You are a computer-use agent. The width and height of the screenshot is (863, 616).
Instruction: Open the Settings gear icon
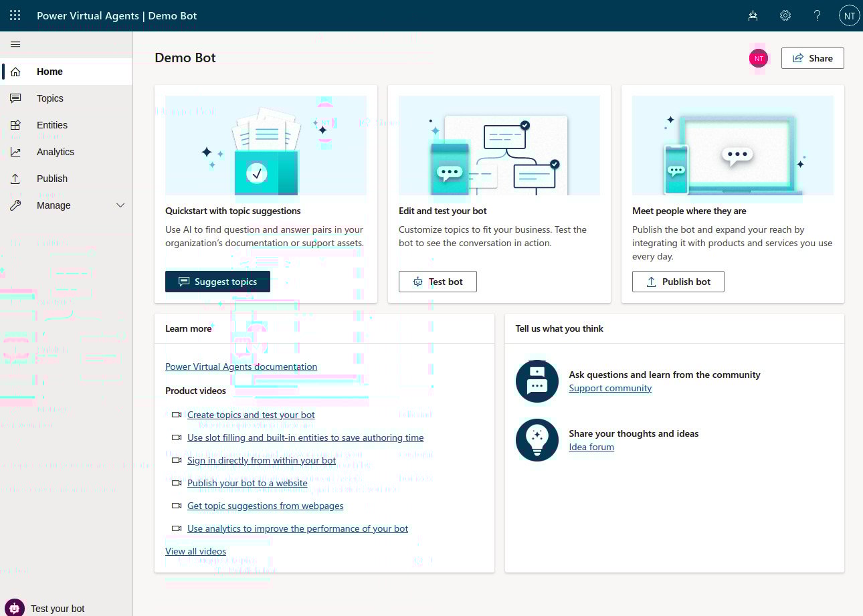pos(785,15)
